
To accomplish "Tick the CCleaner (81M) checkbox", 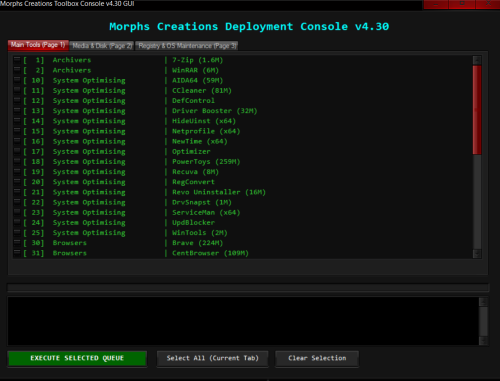I will point(17,90).
